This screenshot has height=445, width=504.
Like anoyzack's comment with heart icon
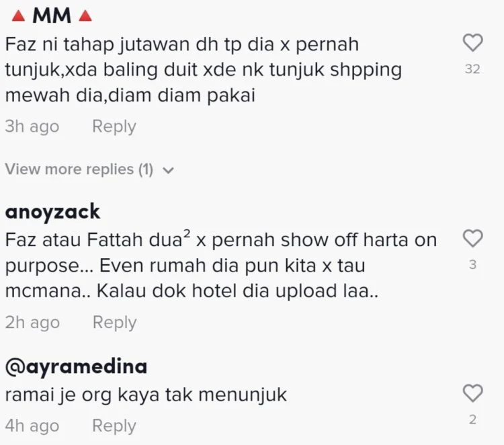[x=472, y=239]
